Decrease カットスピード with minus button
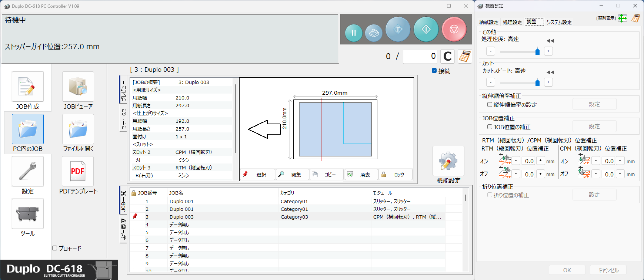 [491, 82]
